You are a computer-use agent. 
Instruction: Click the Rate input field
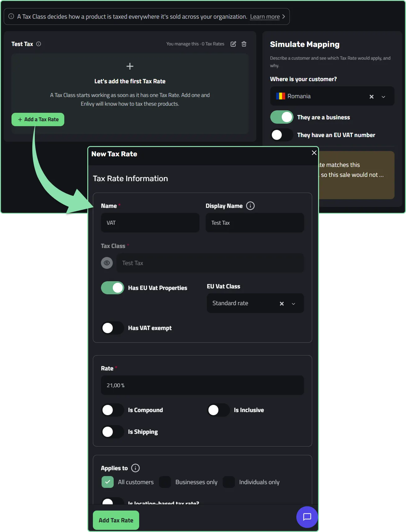(x=203, y=385)
